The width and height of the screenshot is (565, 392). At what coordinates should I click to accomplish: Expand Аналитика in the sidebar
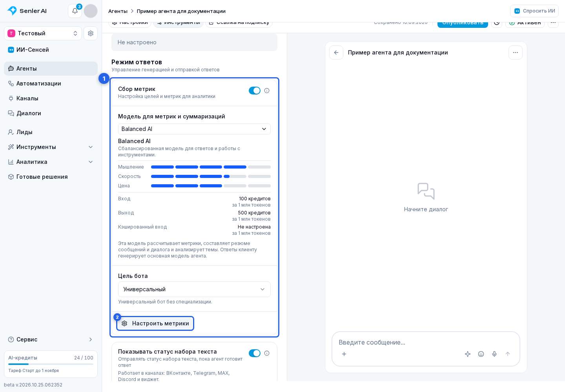[x=51, y=162]
